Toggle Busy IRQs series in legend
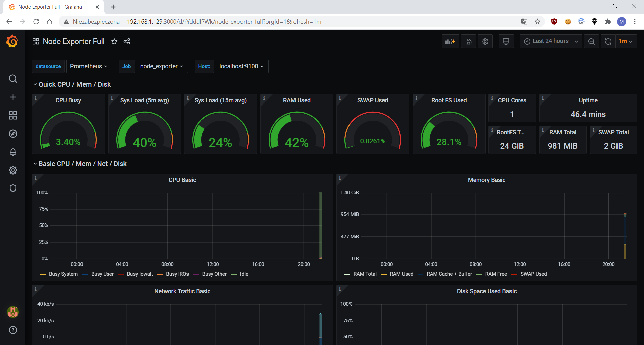The width and height of the screenshot is (644, 345). [x=177, y=274]
